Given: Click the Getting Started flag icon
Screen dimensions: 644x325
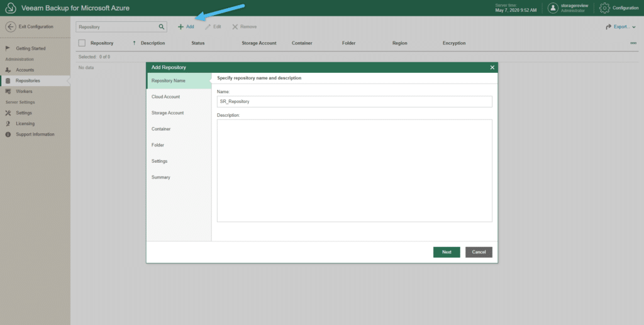Looking at the screenshot, I should click(8, 48).
